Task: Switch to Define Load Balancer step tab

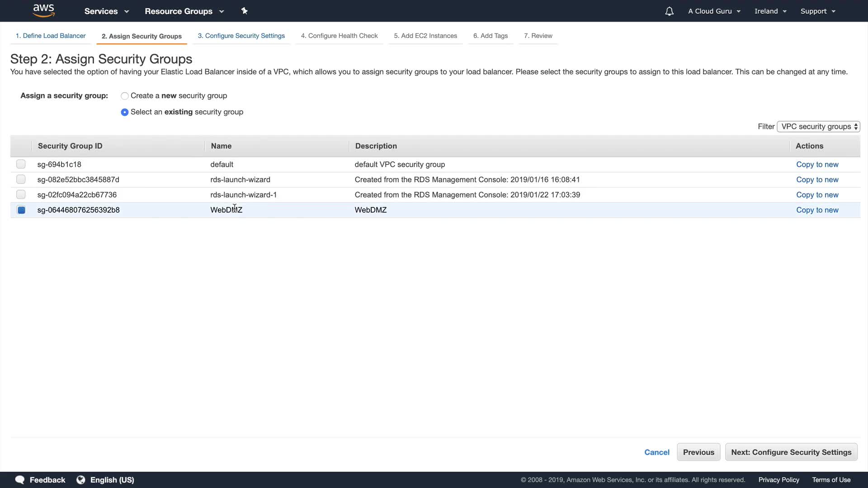Action: point(51,36)
